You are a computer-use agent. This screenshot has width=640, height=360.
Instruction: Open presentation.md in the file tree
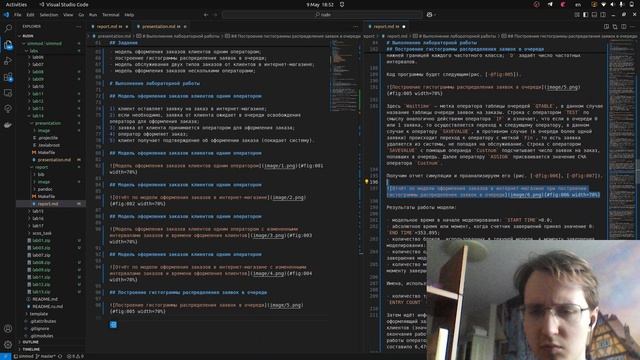click(x=54, y=160)
